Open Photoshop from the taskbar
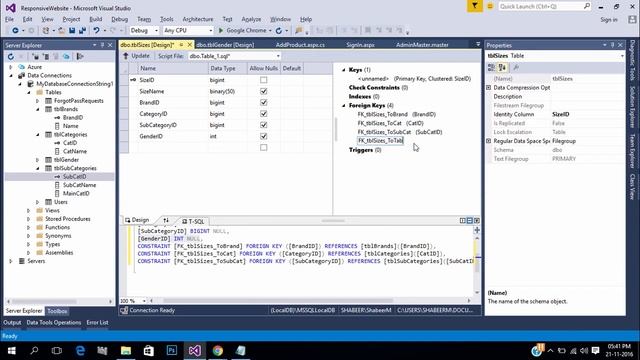 [x=172, y=351]
